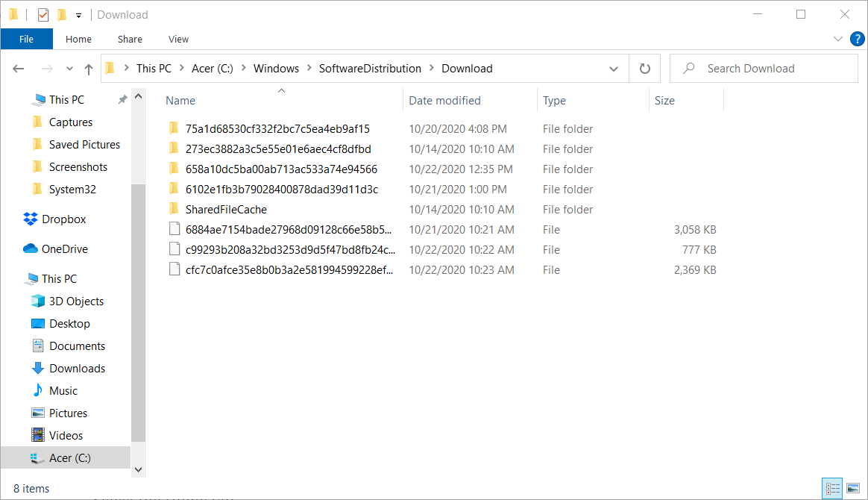
Task: Sort files by clicking the Name column header
Action: pos(180,100)
